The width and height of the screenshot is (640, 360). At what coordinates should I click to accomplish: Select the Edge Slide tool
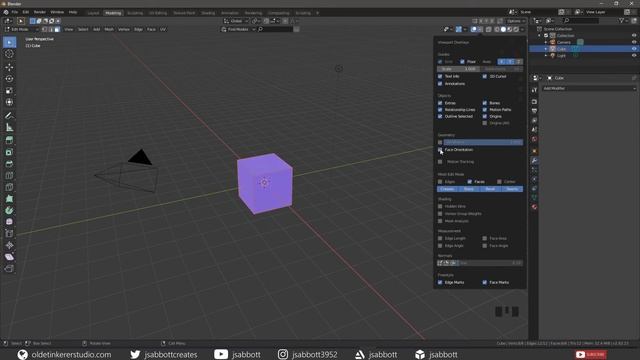tap(9, 233)
